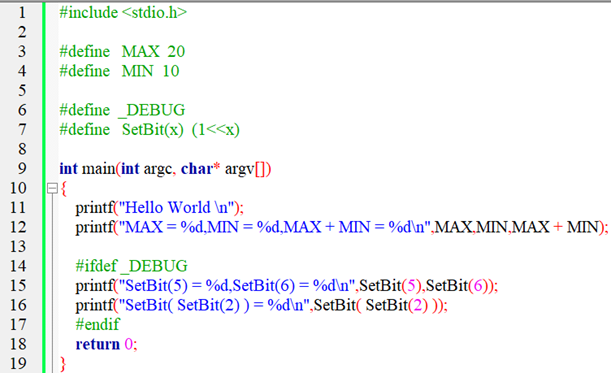Click the closing brace on line 19

pyautogui.click(x=63, y=364)
